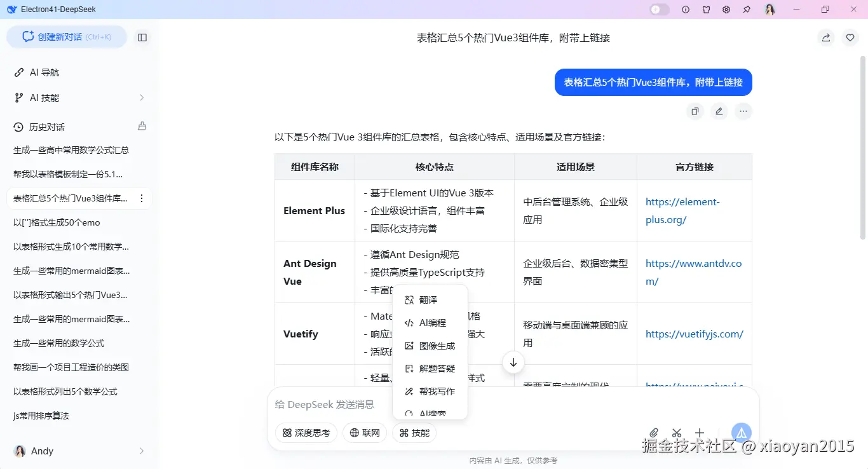868x469 pixels.
Task: Attach a file via the paperclip icon
Action: pos(653,432)
